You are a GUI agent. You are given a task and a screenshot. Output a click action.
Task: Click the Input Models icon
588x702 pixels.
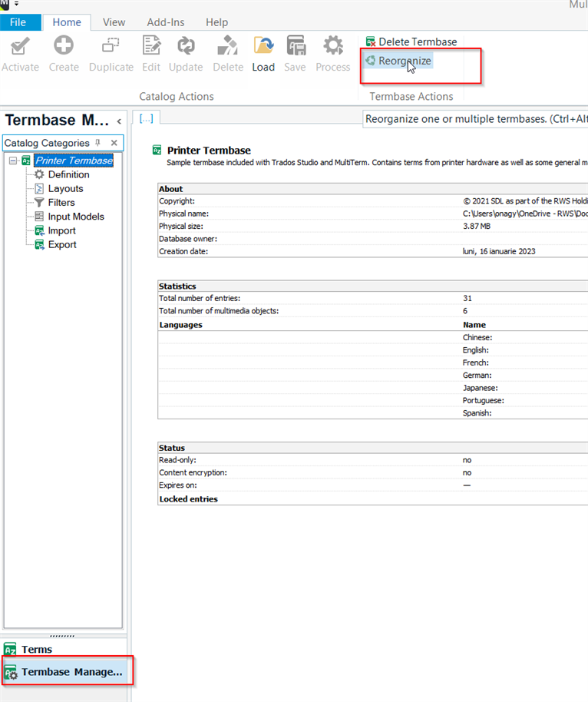point(39,217)
